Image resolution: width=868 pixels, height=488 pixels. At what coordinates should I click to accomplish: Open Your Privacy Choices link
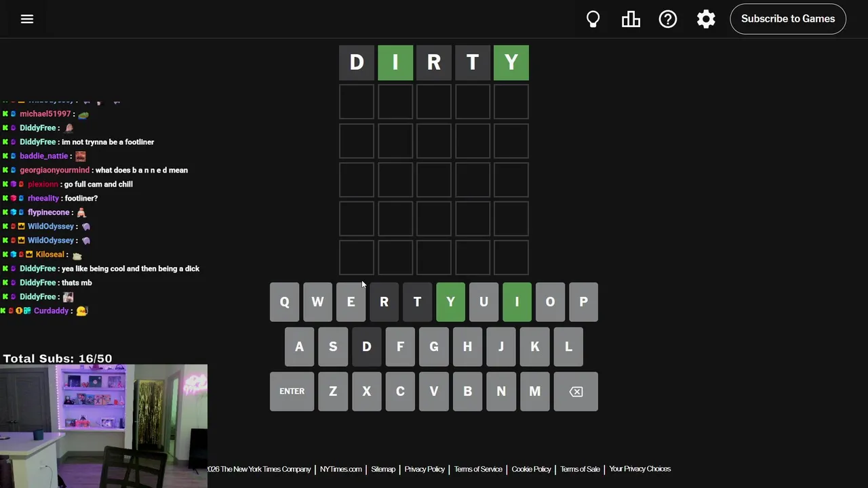pos(640,469)
